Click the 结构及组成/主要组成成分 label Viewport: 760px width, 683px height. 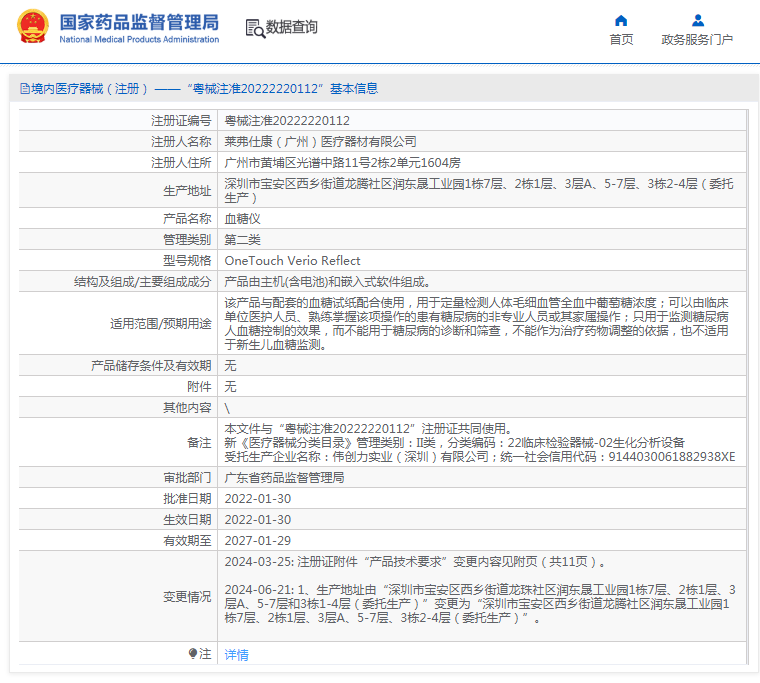point(142,282)
